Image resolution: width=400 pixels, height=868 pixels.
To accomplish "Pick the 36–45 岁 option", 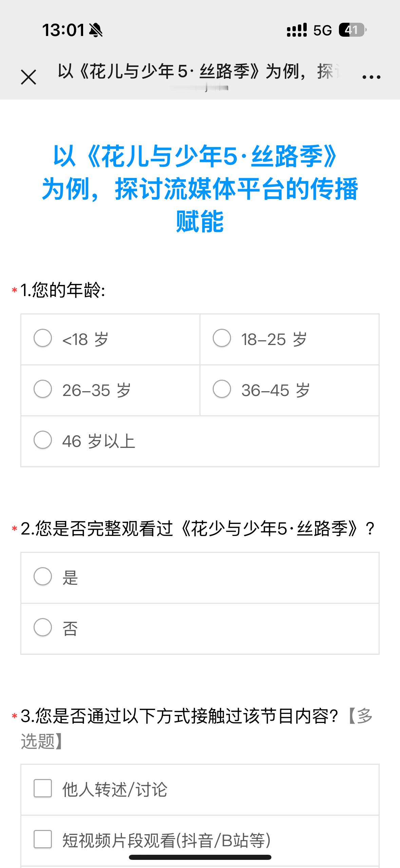I will click(x=222, y=389).
